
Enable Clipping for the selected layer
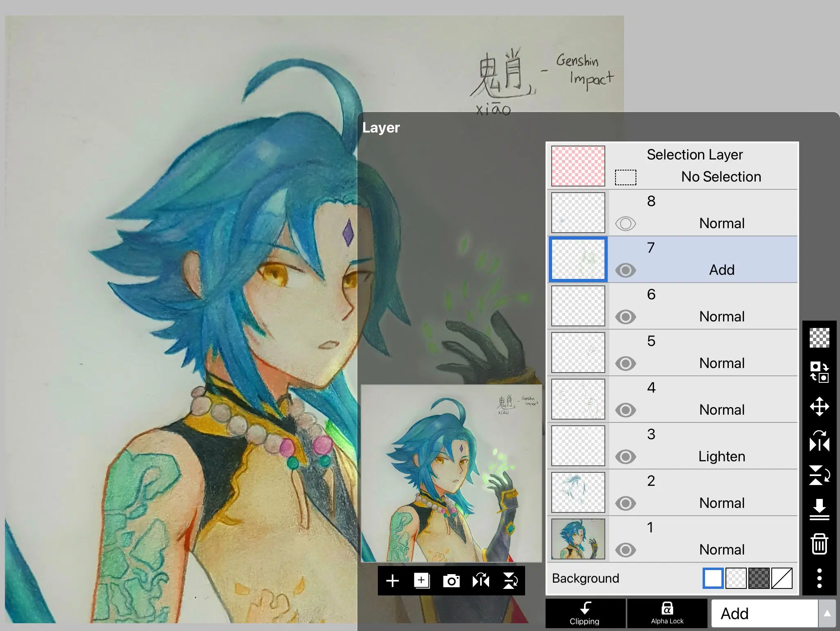pyautogui.click(x=585, y=613)
